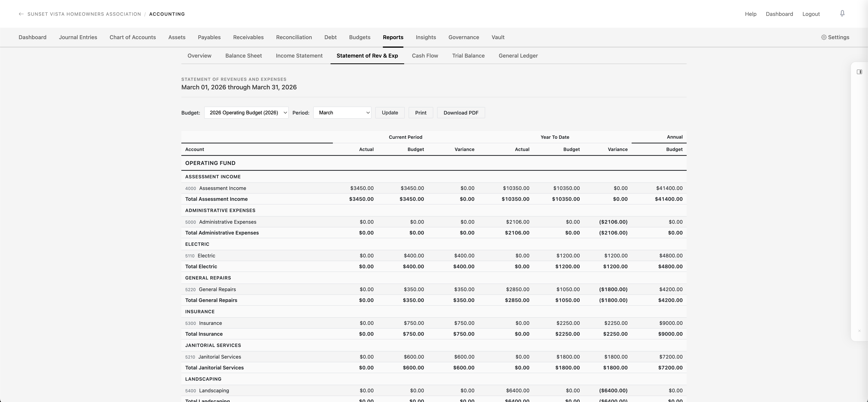Go to the Assets section
This screenshot has height=402, width=868.
pos(177,37)
